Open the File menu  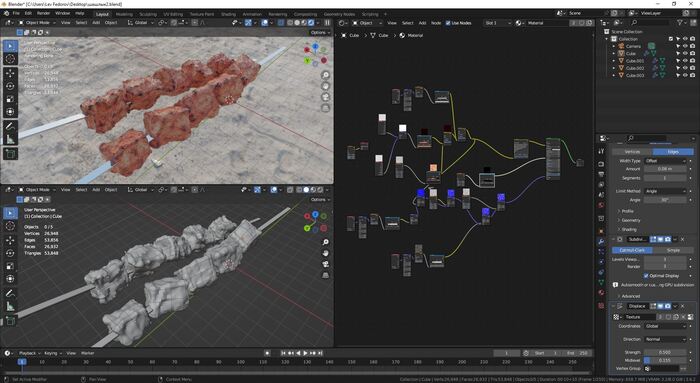16,13
